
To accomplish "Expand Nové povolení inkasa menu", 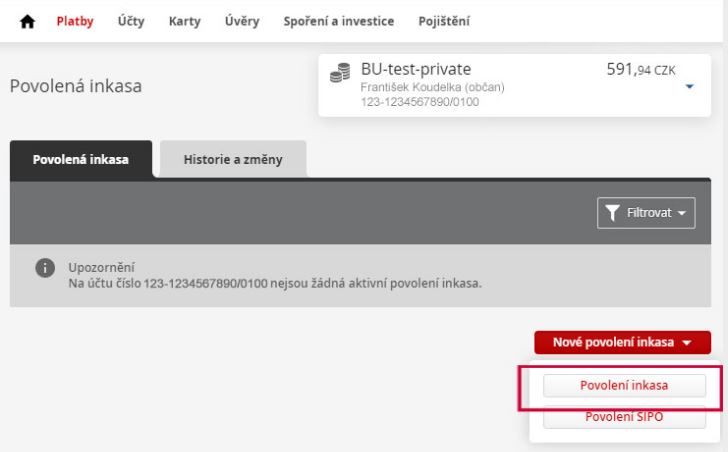I will tap(622, 342).
